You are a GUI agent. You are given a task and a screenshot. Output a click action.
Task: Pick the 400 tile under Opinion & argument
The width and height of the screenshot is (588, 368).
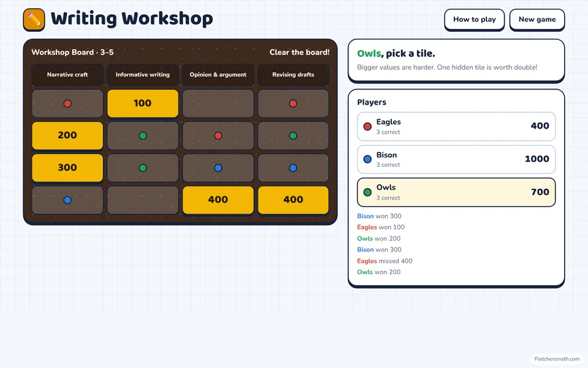pyautogui.click(x=218, y=200)
